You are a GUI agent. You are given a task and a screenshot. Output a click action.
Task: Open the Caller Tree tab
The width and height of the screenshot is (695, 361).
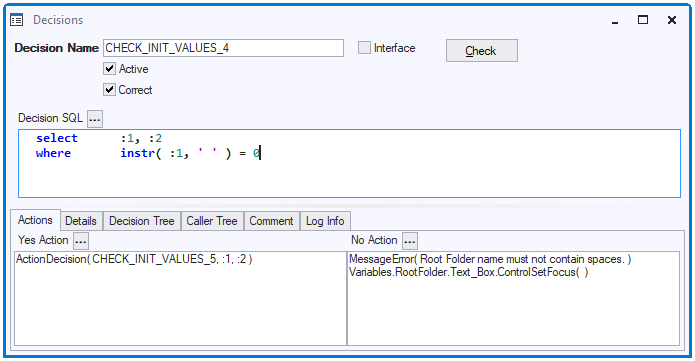click(x=212, y=221)
